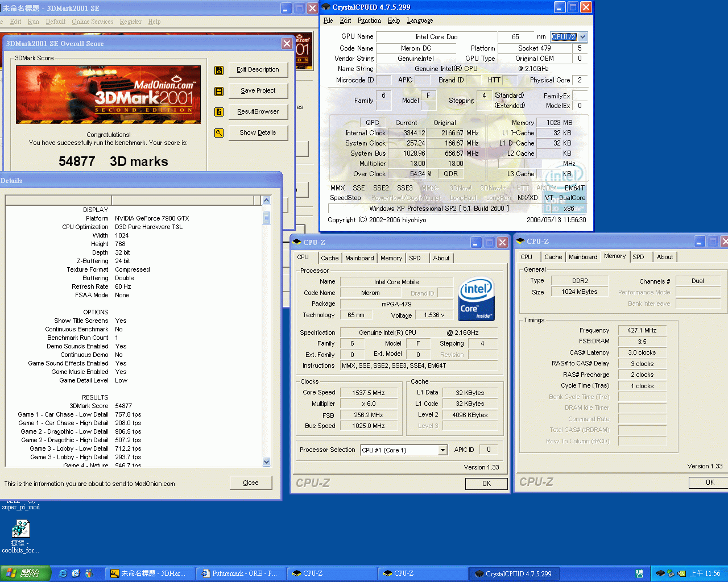Switch to Memory tab in left CPU-Z window
Screen dimensions: 728x582
click(x=391, y=258)
